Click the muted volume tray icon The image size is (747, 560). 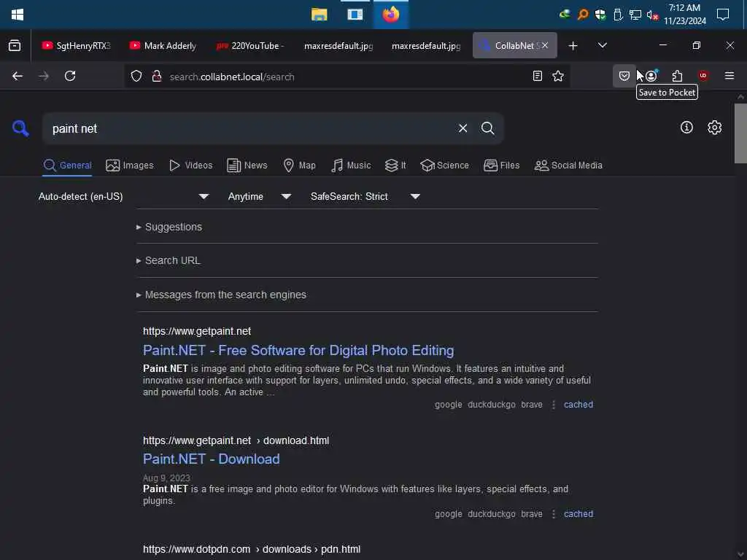tap(652, 15)
